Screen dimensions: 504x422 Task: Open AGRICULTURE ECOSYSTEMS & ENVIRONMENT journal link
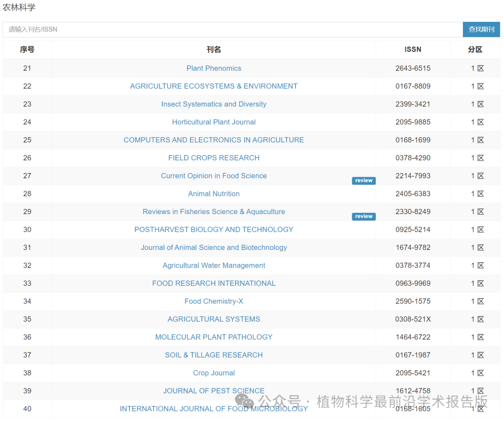[214, 86]
